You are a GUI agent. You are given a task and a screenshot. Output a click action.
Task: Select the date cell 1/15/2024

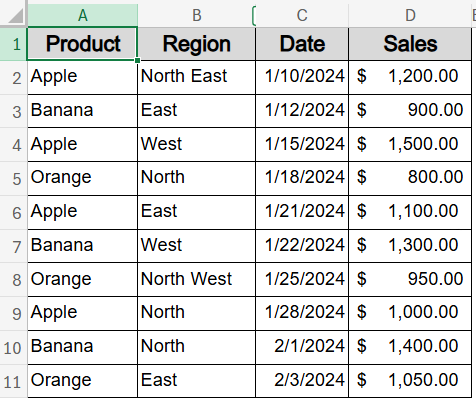point(302,145)
